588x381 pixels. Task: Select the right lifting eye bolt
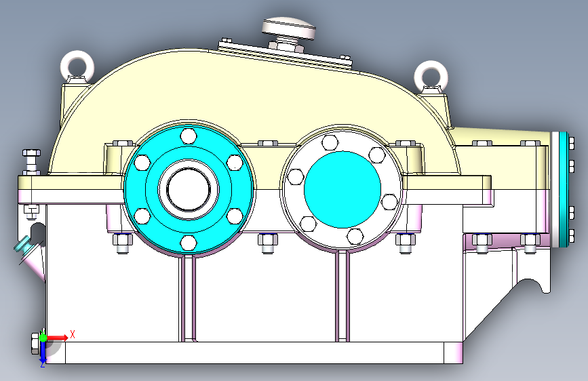(x=431, y=77)
